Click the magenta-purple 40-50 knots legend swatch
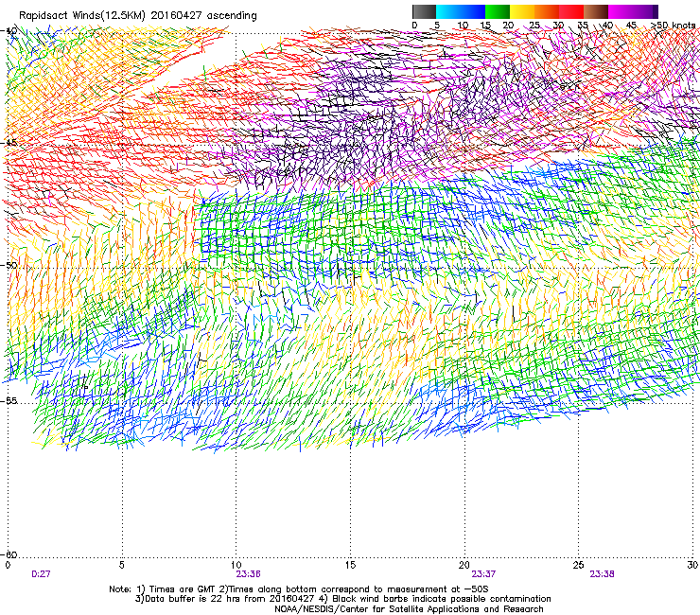The height and width of the screenshot is (615, 700). coord(633,11)
